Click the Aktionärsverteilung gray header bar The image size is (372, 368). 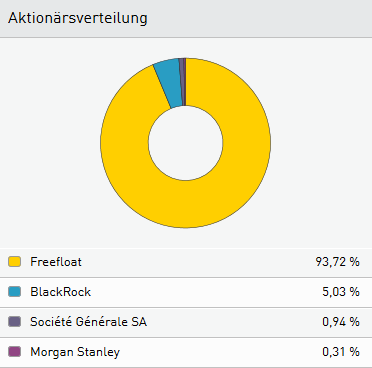coord(186,18)
